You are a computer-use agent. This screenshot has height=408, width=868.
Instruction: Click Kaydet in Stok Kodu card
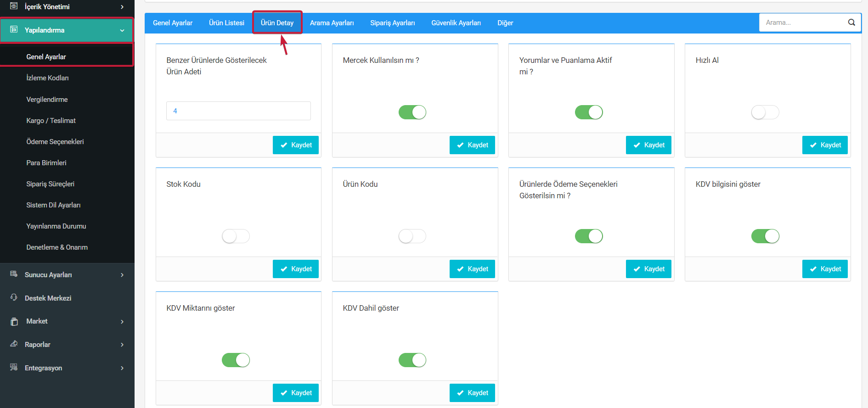pyautogui.click(x=296, y=269)
